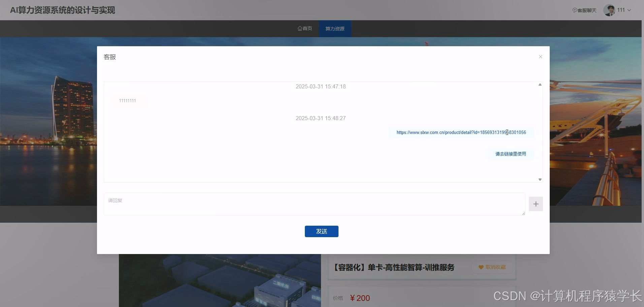
Task: Switch to the 首页 tab
Action: 305,28
